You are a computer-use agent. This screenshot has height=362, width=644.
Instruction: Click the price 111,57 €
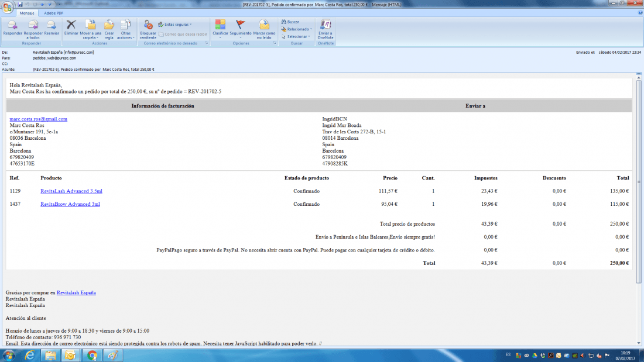(388, 191)
